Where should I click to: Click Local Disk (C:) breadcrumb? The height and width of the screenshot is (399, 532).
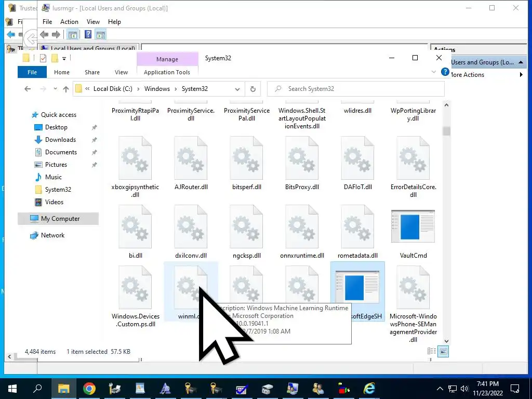[113, 89]
